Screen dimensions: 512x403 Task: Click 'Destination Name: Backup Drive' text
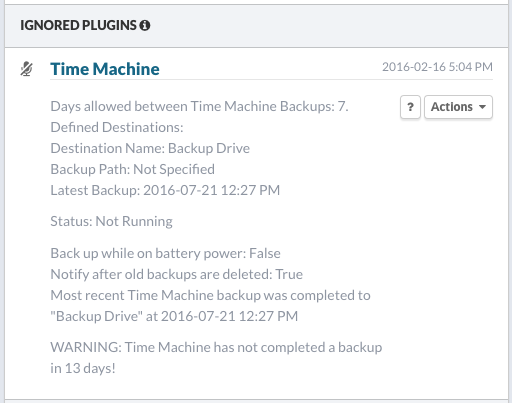pos(150,148)
